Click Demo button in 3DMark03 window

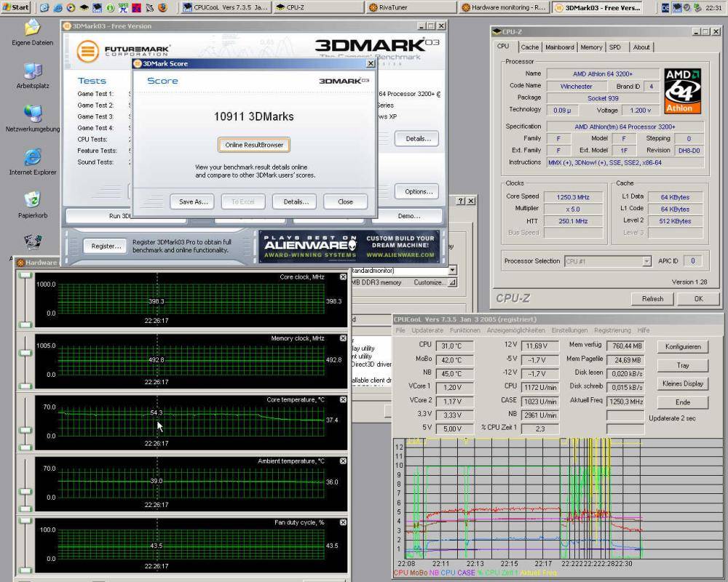(x=408, y=216)
